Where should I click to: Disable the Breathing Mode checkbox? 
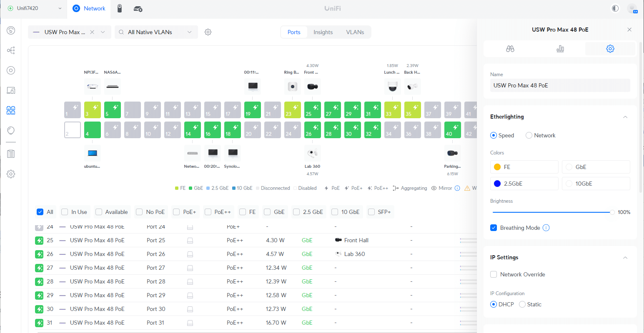tap(494, 228)
